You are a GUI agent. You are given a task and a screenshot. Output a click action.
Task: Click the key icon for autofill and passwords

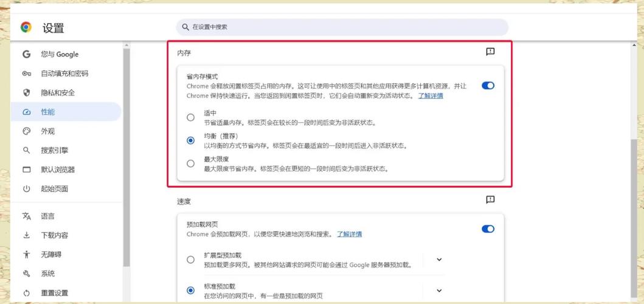[26, 74]
